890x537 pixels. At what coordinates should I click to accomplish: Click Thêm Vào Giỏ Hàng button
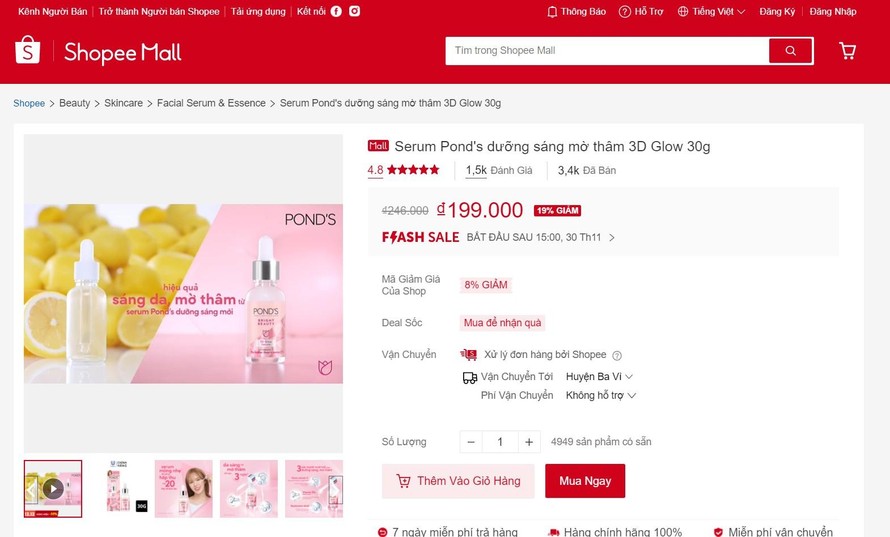coord(458,481)
